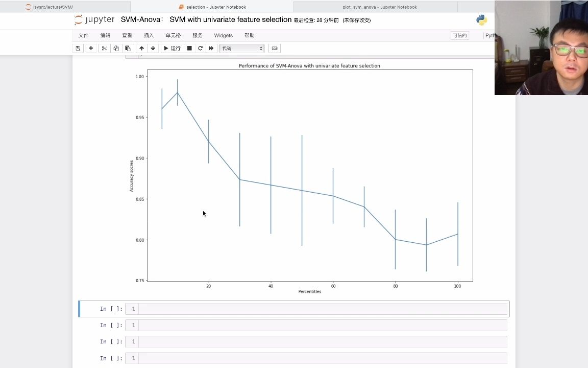Open the cell type dropdown showing 代码
Screen dimensions: 588x368
pos(241,48)
